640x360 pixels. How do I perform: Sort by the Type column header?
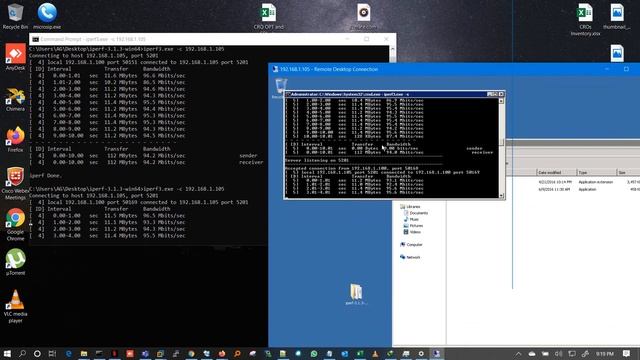[596, 173]
